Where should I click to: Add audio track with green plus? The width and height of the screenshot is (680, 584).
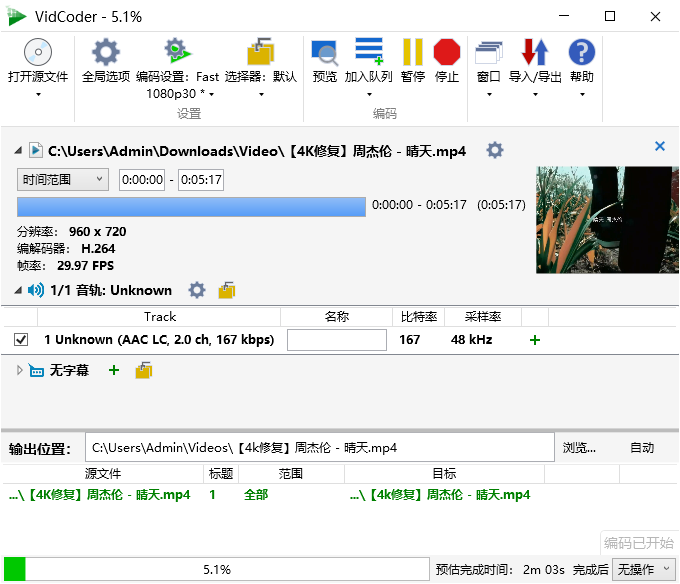coord(535,340)
